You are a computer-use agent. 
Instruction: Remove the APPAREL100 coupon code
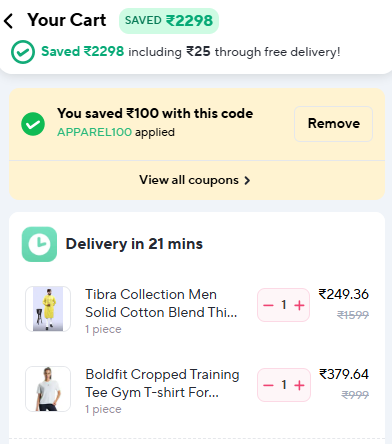point(333,124)
